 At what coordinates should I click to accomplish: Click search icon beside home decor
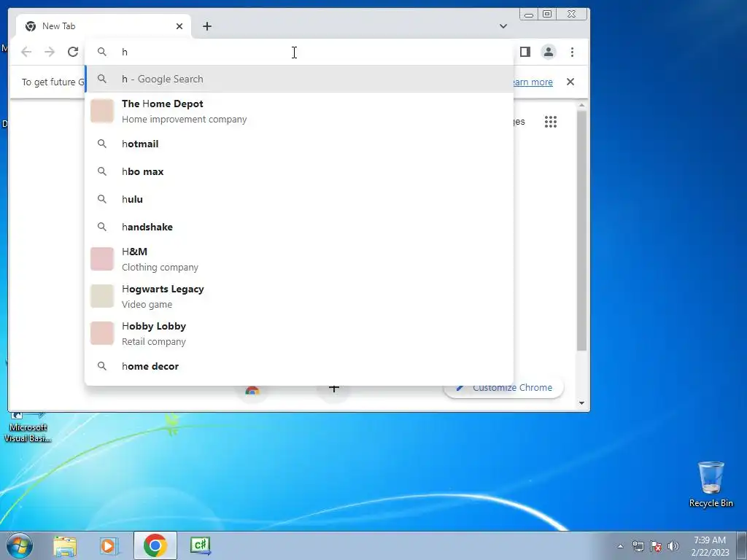pyautogui.click(x=102, y=366)
